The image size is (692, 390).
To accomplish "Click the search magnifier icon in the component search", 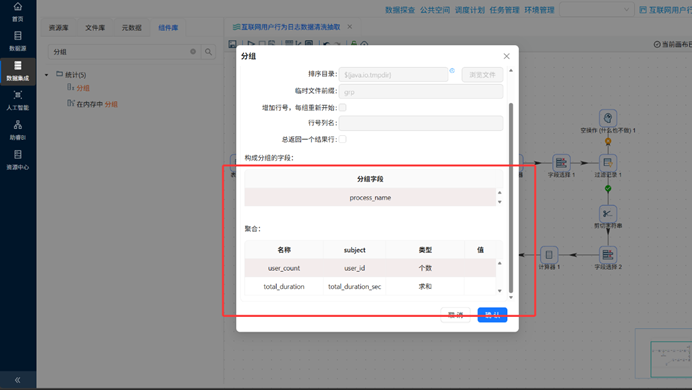I will [x=208, y=52].
